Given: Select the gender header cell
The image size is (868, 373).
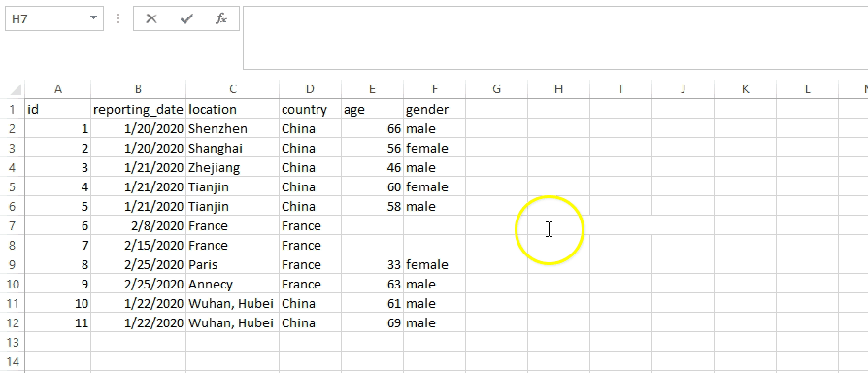Looking at the screenshot, I should click(435, 110).
